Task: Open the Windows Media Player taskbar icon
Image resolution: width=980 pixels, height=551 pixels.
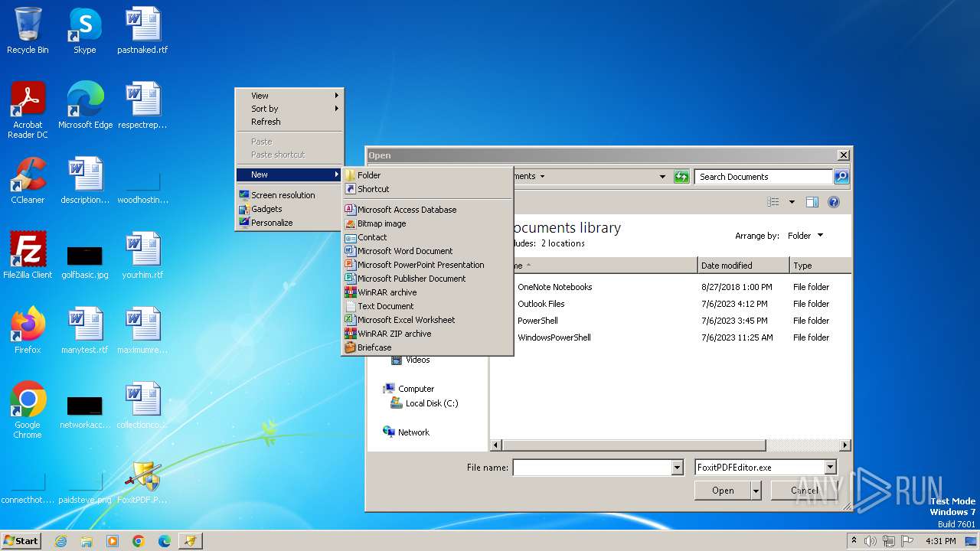Action: 113,541
